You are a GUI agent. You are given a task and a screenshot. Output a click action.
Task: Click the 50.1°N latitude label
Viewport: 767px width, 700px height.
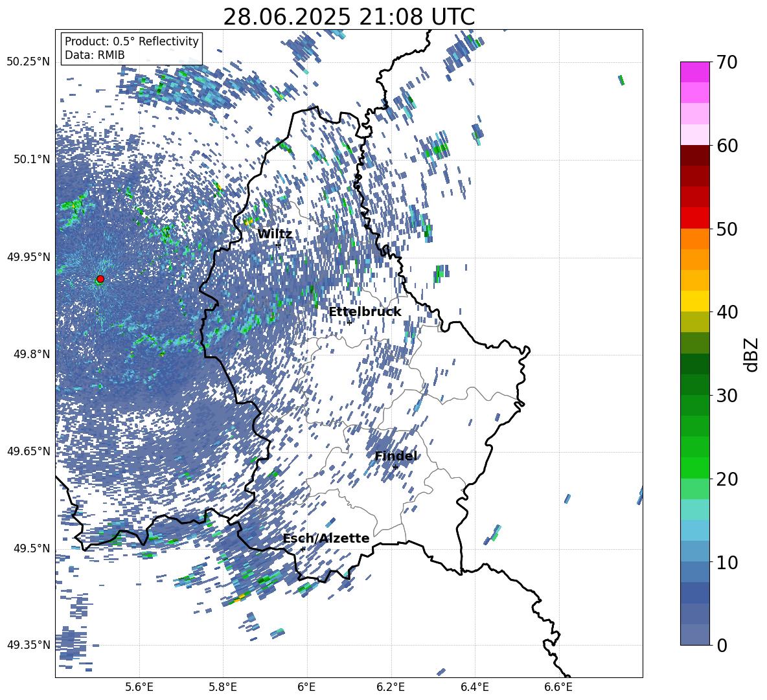[32, 159]
